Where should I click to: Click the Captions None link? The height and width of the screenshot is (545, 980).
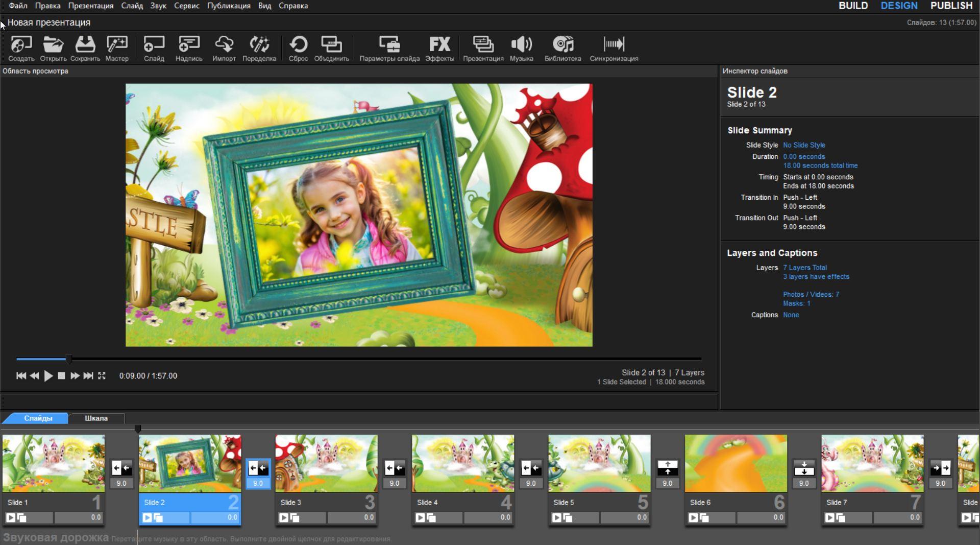[791, 315]
